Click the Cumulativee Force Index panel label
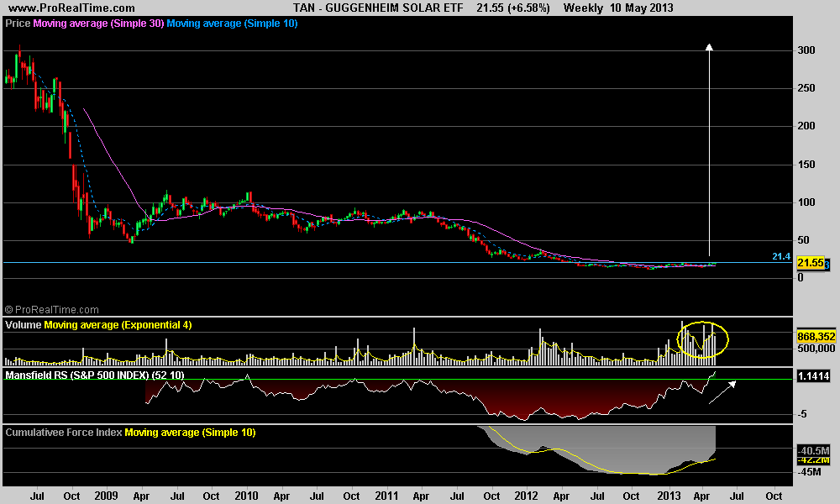 [64, 433]
